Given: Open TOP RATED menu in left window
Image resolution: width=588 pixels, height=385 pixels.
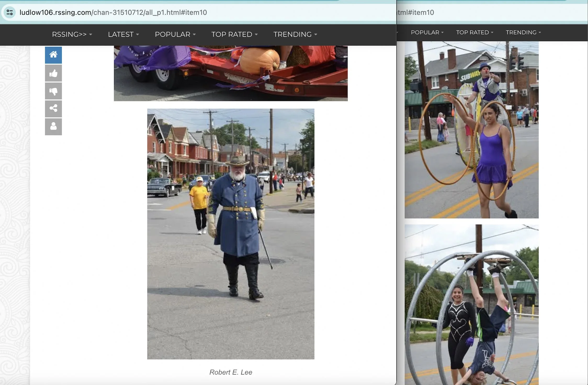Looking at the screenshot, I should (x=234, y=34).
